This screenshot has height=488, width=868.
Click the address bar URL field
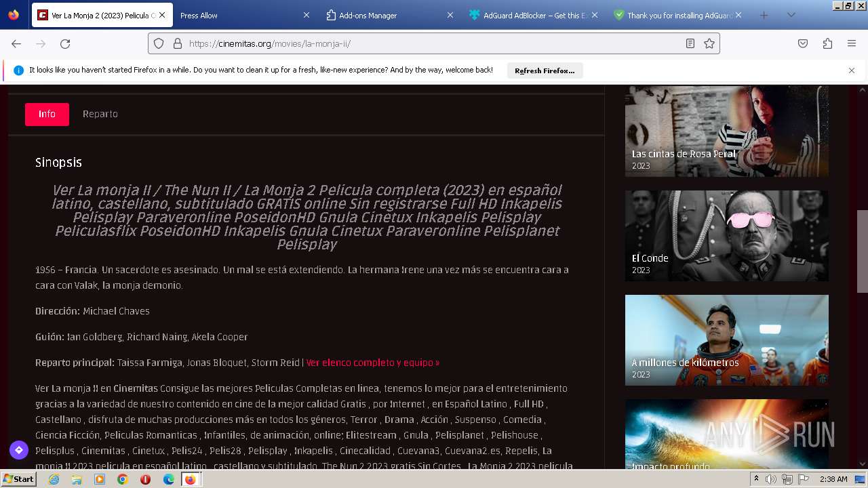point(434,43)
